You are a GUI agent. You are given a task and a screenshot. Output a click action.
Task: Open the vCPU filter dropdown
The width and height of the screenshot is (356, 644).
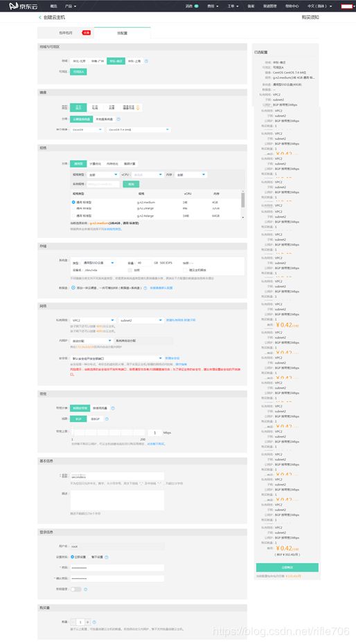point(148,174)
